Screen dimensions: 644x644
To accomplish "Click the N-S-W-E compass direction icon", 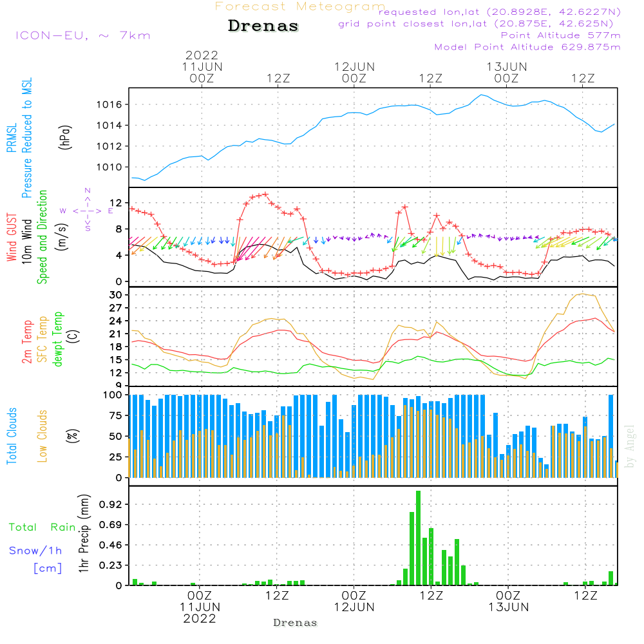I will tap(87, 210).
